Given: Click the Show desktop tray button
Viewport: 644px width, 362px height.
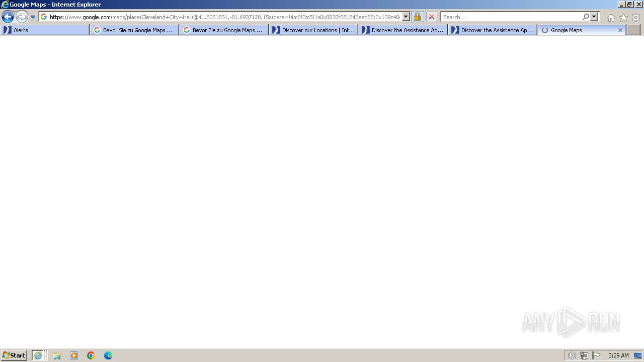Looking at the screenshot, I should 638,355.
